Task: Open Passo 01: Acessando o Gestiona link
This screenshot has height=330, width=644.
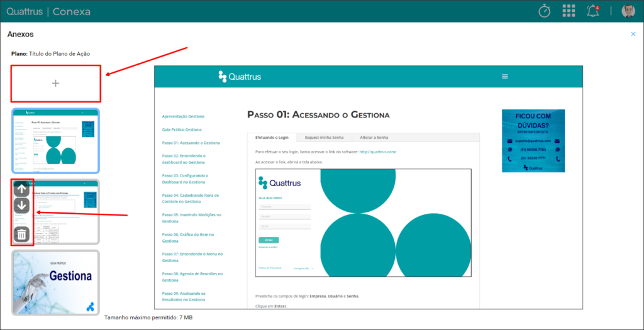Action: pos(191,143)
